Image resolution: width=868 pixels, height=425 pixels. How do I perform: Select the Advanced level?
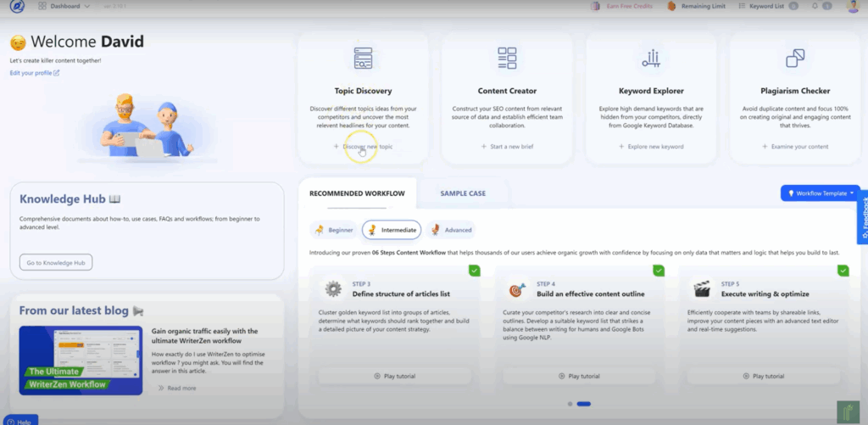coord(451,230)
